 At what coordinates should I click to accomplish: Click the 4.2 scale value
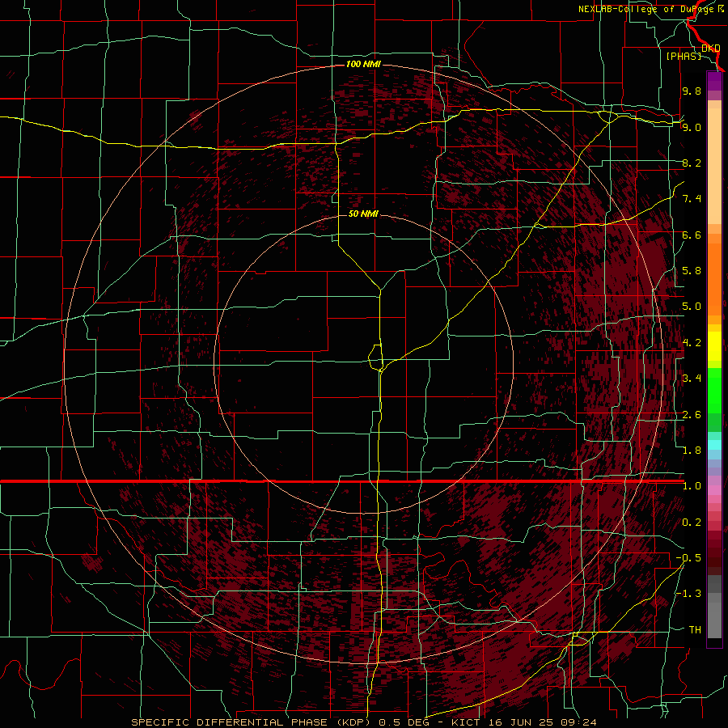tap(692, 343)
